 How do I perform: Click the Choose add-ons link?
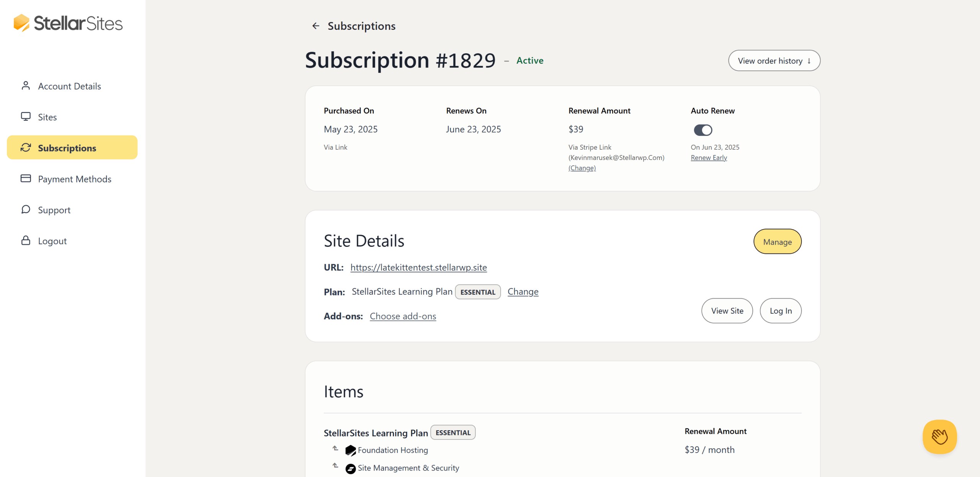(403, 316)
